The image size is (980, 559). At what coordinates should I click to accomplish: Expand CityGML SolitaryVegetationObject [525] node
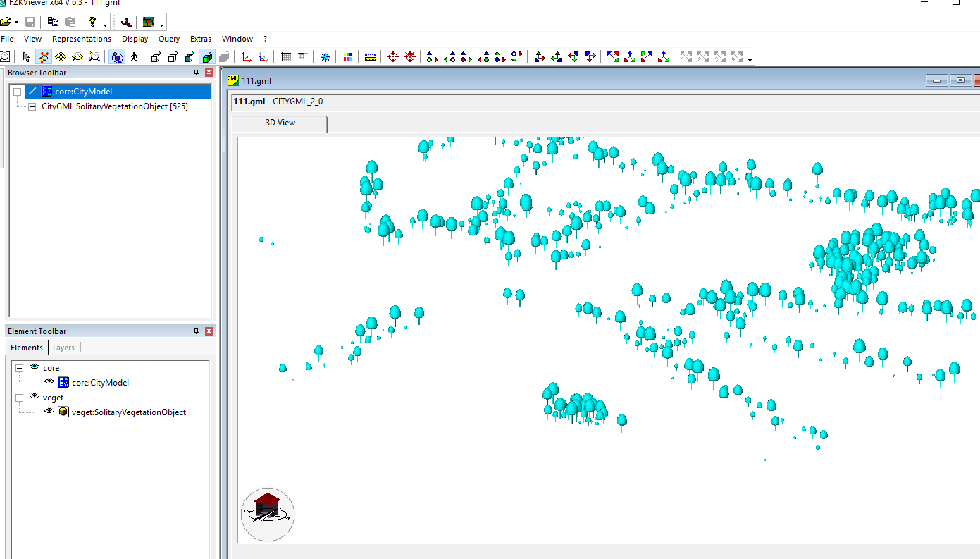[x=32, y=106]
